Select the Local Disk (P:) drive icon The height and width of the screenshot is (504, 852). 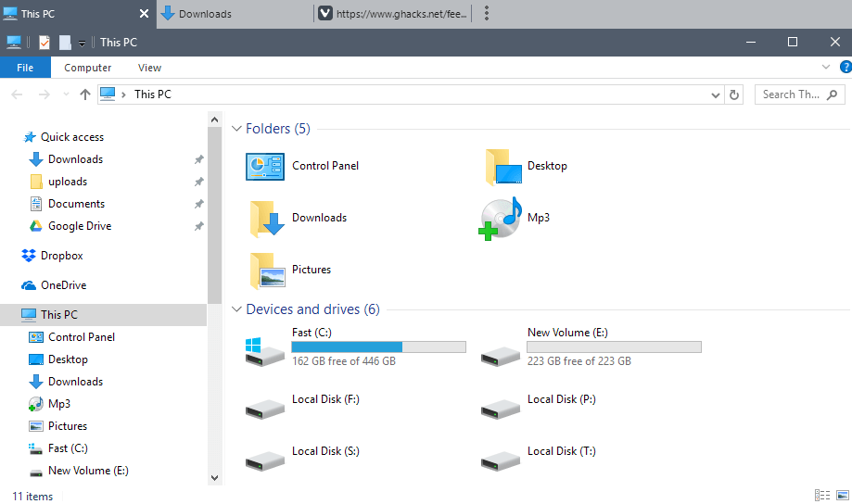[501, 409]
